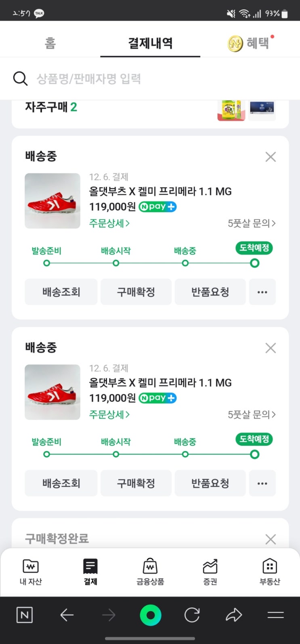Open the 부동산 real estate icon
Screen dimensions: 300x644
point(269,567)
